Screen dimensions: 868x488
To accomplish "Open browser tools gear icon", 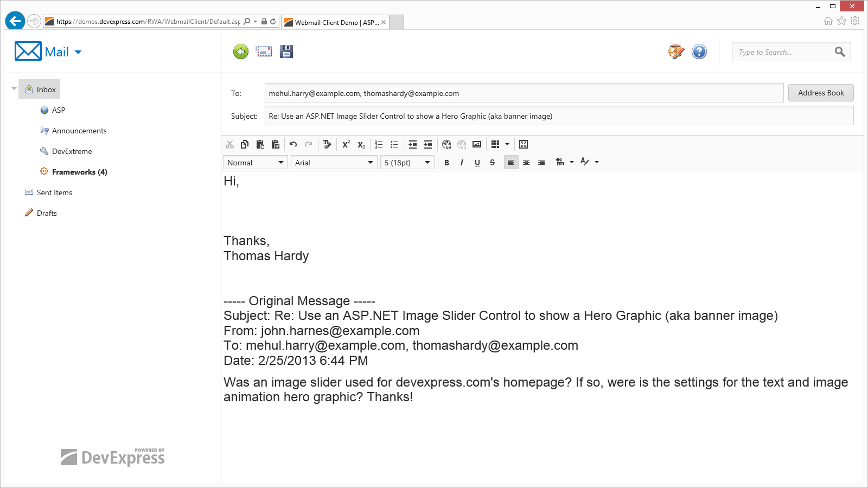I will tap(855, 21).
